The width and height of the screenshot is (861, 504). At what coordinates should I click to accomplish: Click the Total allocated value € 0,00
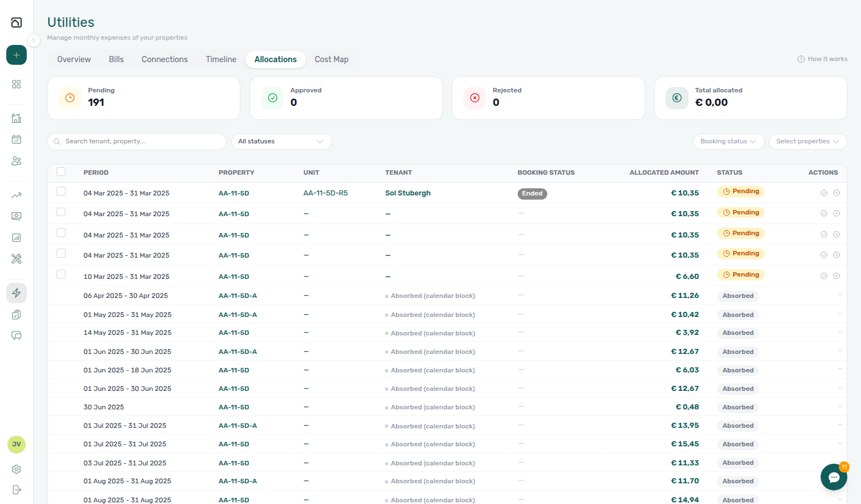point(711,102)
